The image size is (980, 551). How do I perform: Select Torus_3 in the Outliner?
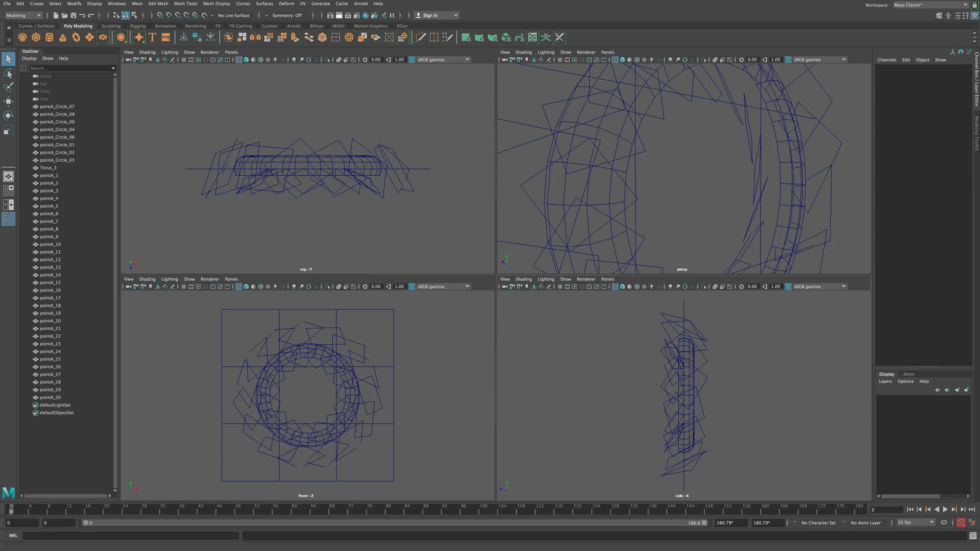(48, 168)
